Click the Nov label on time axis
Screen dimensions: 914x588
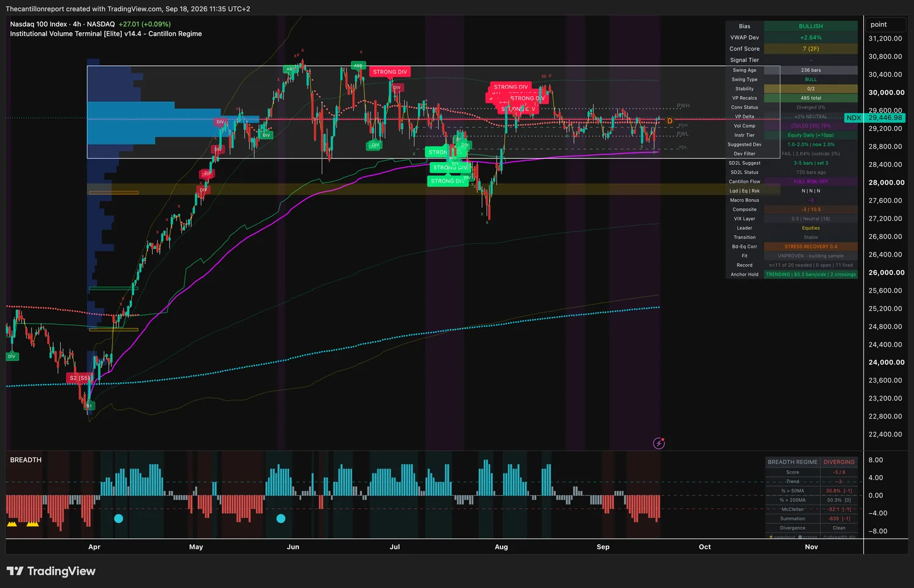(812, 547)
